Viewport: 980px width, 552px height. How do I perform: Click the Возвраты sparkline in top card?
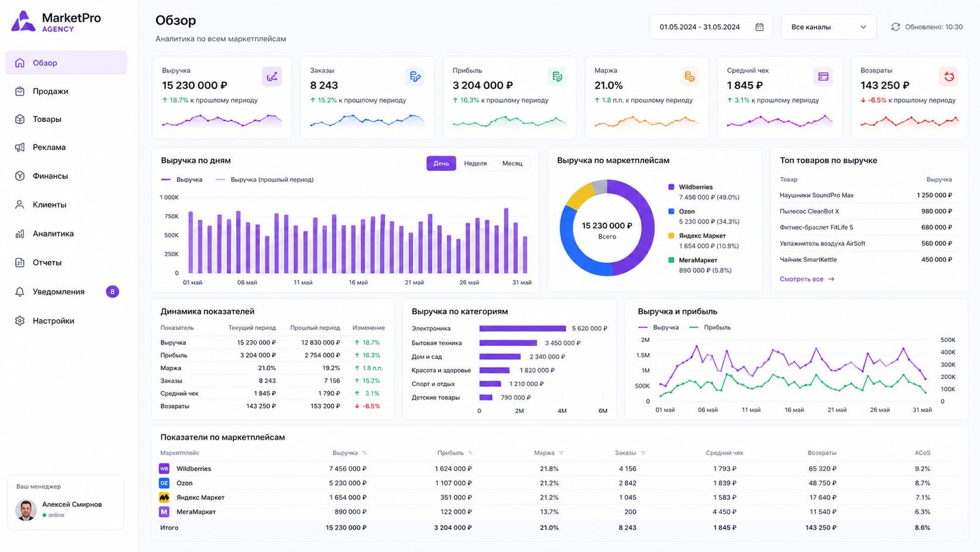point(909,121)
